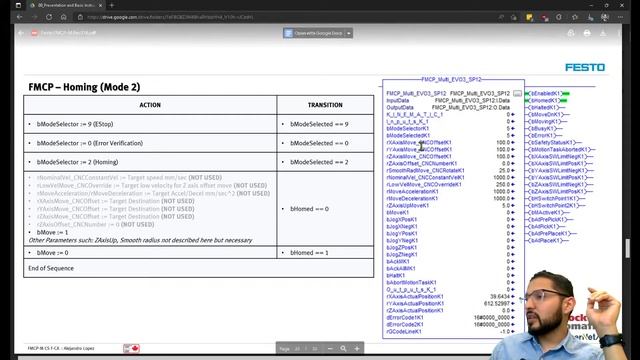The width and height of the screenshot is (640, 360).
Task: Open the red extension icon in browser toolbar
Action: pos(544,17)
